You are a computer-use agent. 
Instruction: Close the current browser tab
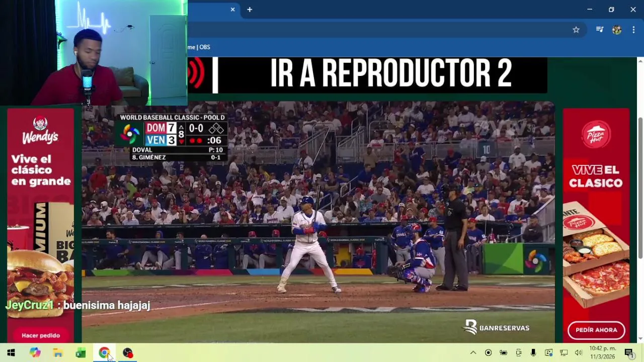pyautogui.click(x=232, y=10)
